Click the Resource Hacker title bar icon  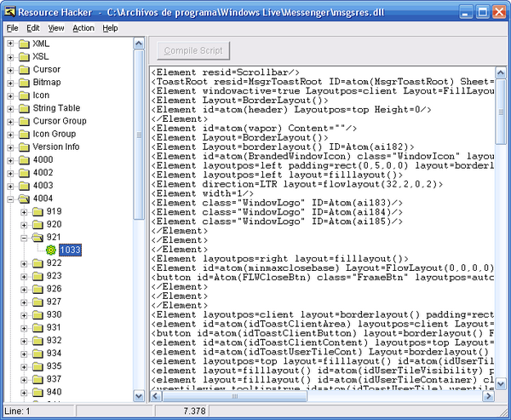pyautogui.click(x=9, y=12)
